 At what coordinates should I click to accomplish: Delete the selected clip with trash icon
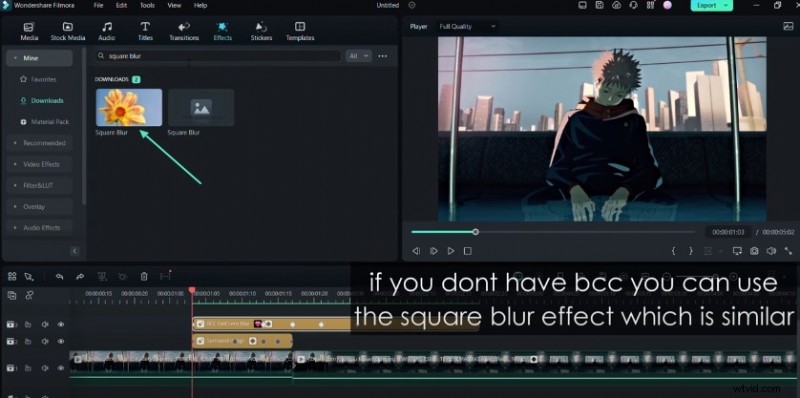tap(144, 277)
